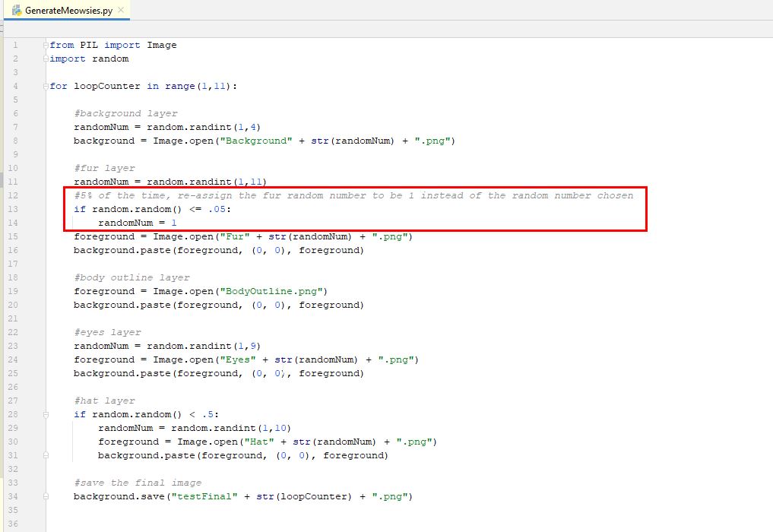
Task: Click the .05 probability value in line 13
Action: [217, 209]
